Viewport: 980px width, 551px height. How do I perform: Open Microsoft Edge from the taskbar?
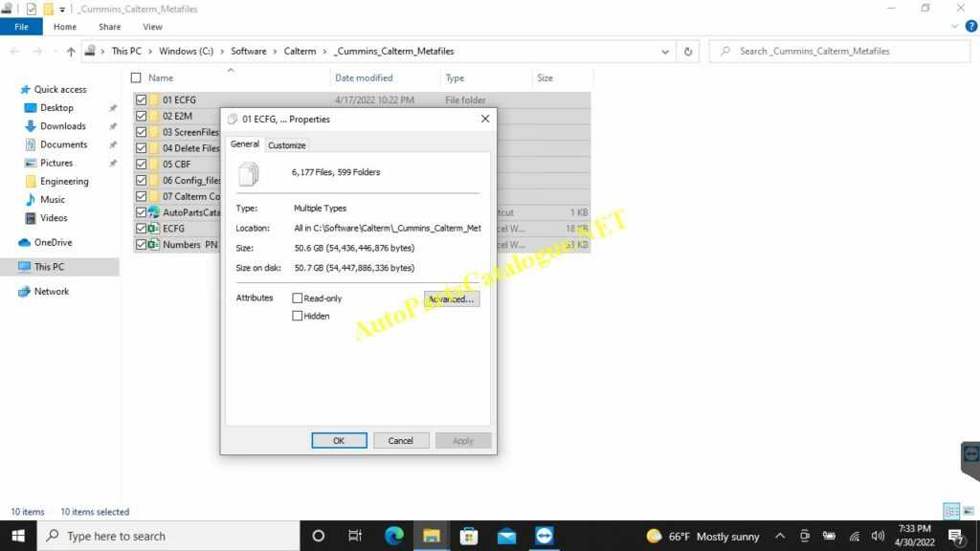(392, 536)
